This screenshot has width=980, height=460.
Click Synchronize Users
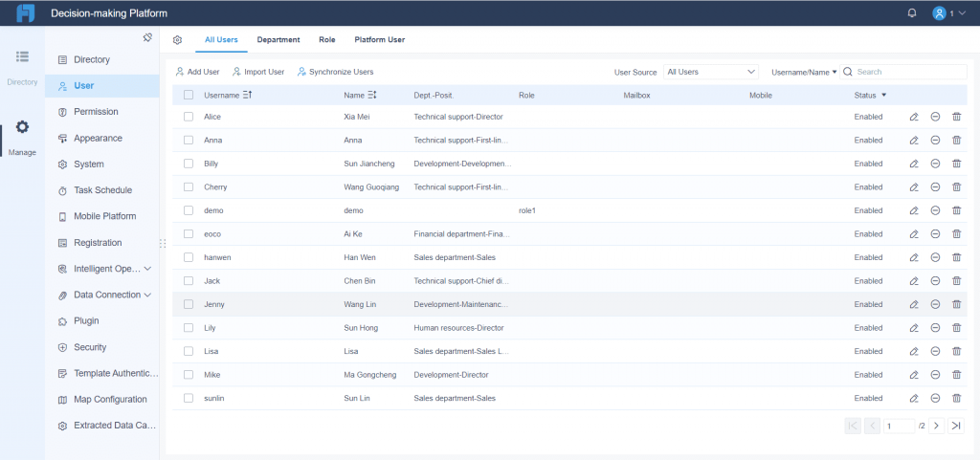tap(336, 72)
